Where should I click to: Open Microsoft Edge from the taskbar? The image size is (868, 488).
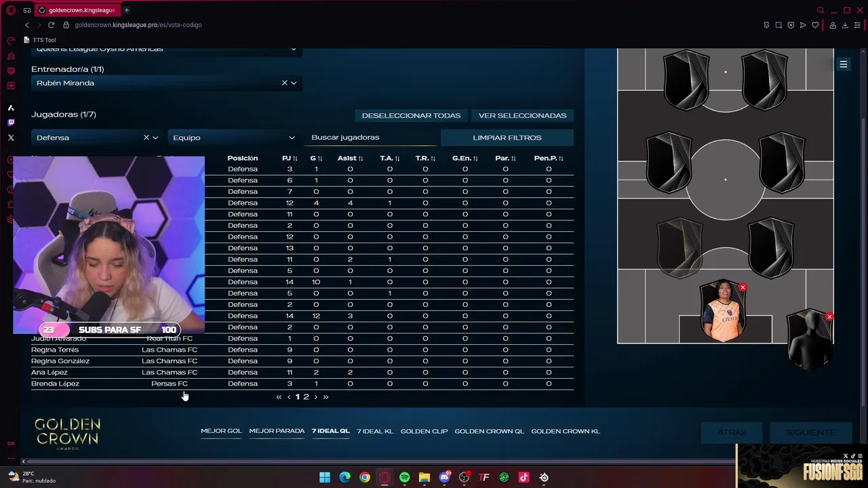tap(344, 477)
